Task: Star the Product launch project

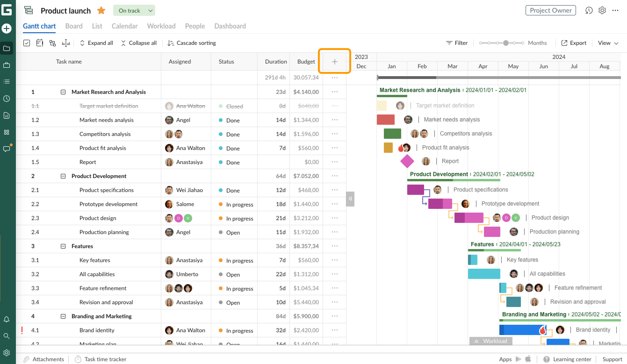Action: pyautogui.click(x=101, y=11)
